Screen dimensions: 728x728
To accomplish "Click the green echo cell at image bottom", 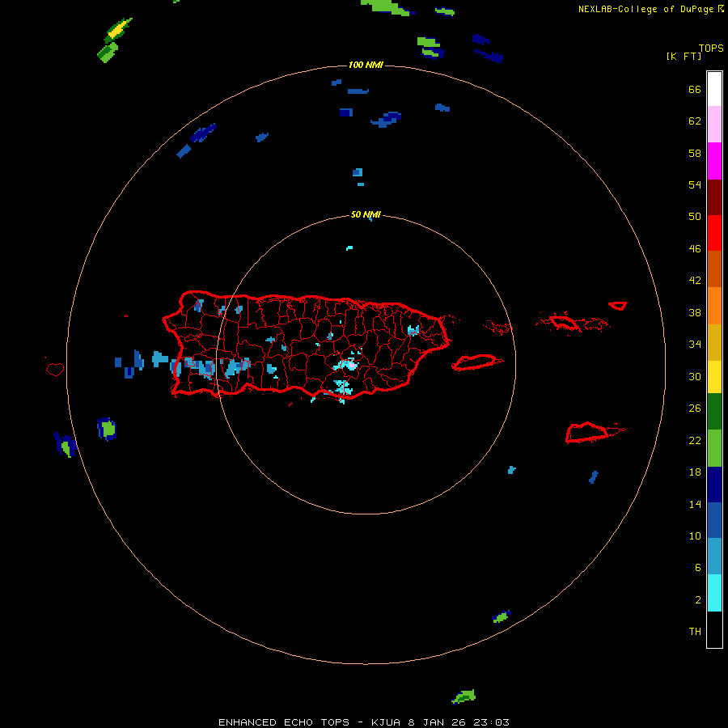I will pos(463,696).
